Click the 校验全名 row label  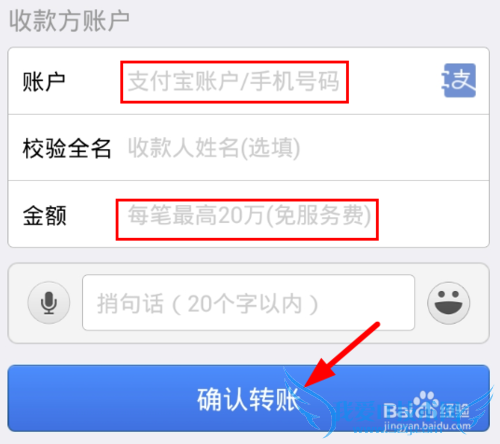(67, 148)
